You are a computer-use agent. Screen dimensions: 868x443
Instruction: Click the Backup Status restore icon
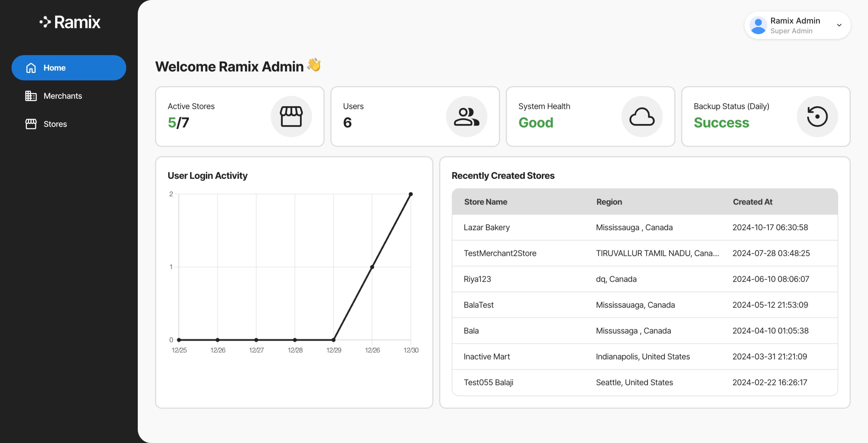pos(817,116)
